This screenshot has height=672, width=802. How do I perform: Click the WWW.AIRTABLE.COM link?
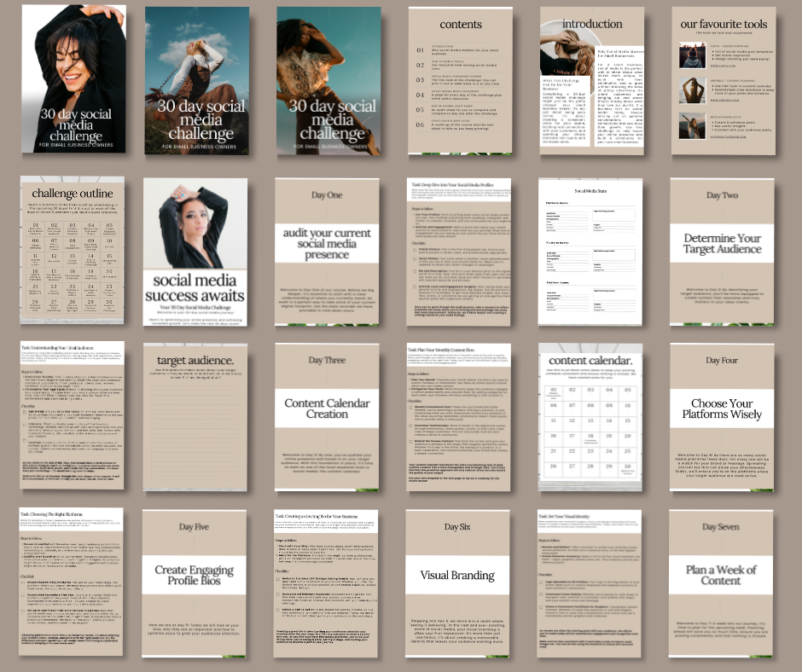tap(724, 100)
